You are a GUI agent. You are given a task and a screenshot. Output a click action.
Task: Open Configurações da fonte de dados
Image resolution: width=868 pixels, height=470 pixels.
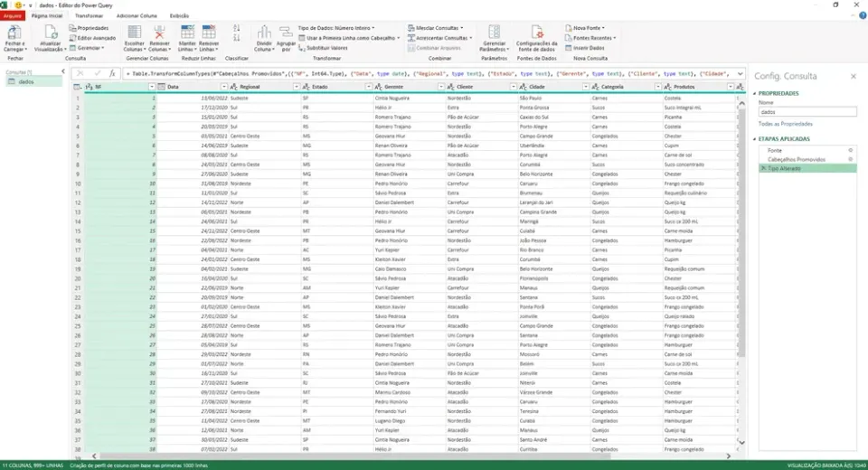pos(536,38)
